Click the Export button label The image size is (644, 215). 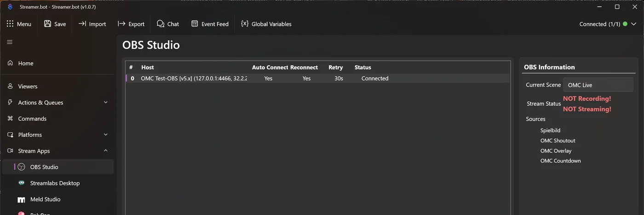(x=137, y=24)
